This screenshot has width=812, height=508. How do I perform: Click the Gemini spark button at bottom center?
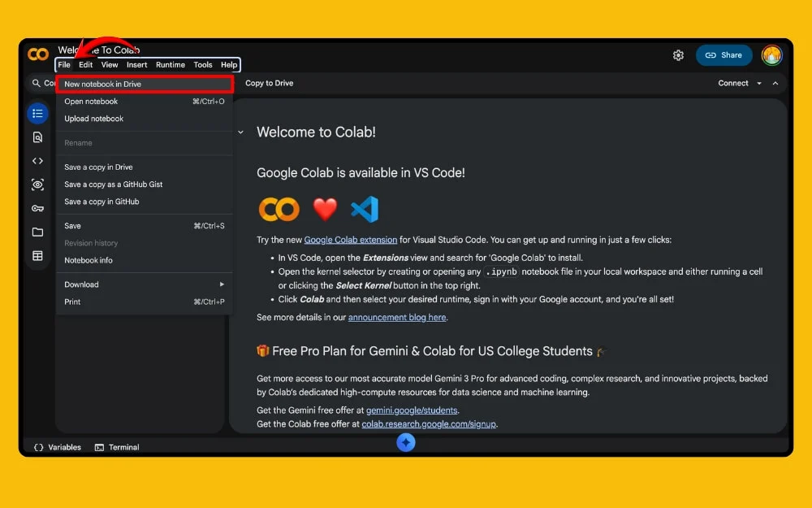click(406, 442)
